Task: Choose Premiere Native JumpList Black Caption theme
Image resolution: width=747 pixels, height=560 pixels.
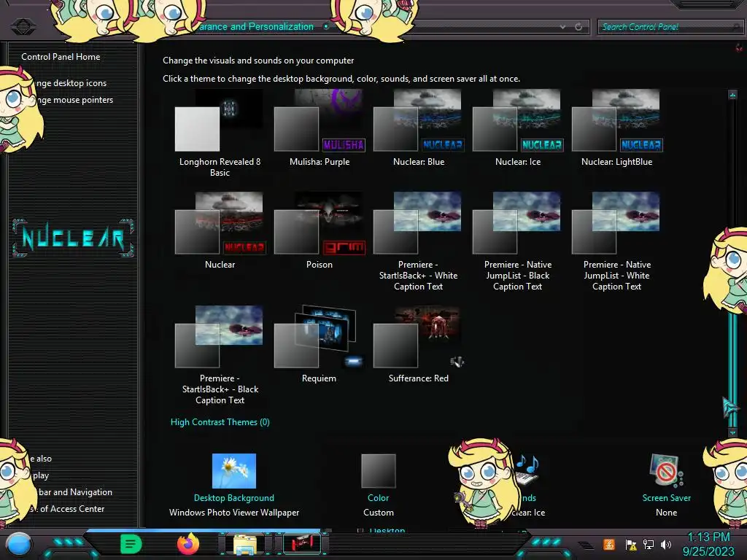Action: [518, 241]
